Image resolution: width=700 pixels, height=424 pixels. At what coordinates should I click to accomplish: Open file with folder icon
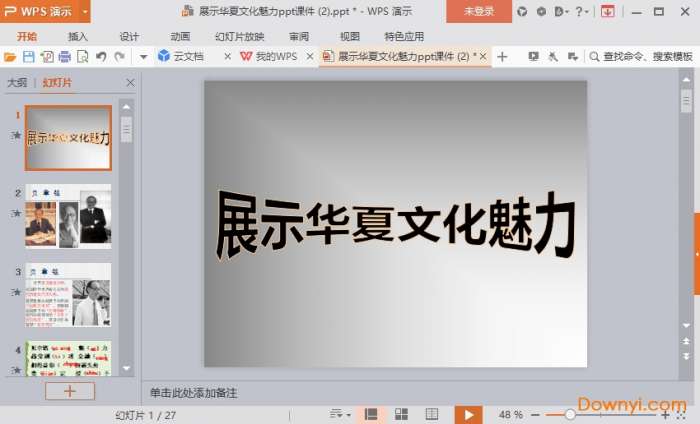(x=10, y=57)
